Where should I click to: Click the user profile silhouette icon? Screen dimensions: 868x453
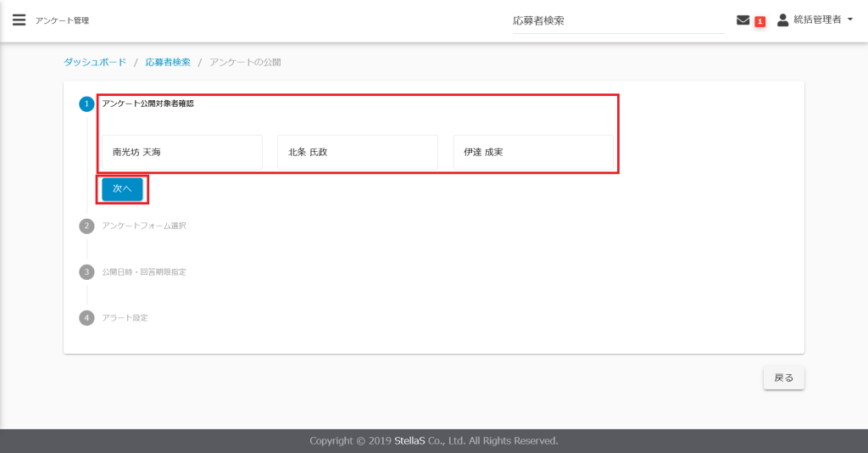[x=782, y=20]
